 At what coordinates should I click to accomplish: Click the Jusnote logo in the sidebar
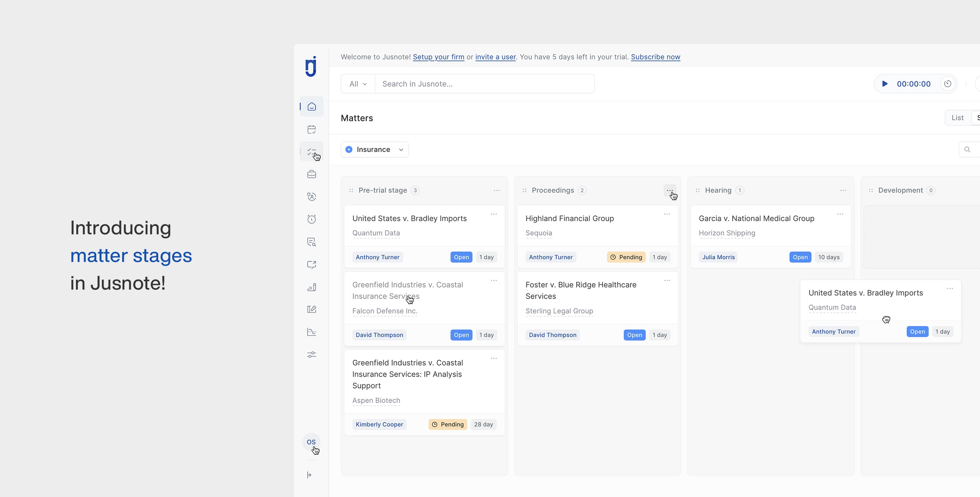tap(311, 66)
